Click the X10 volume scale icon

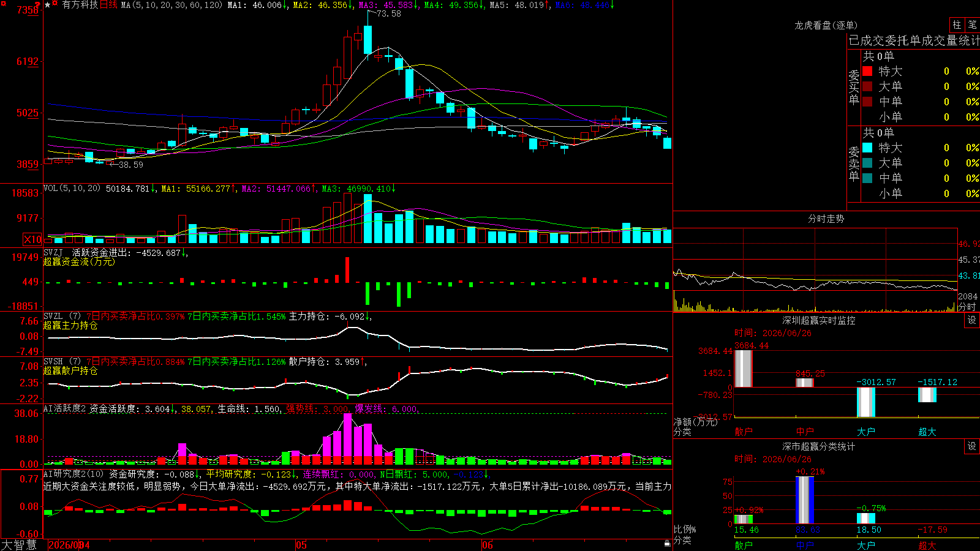click(32, 239)
